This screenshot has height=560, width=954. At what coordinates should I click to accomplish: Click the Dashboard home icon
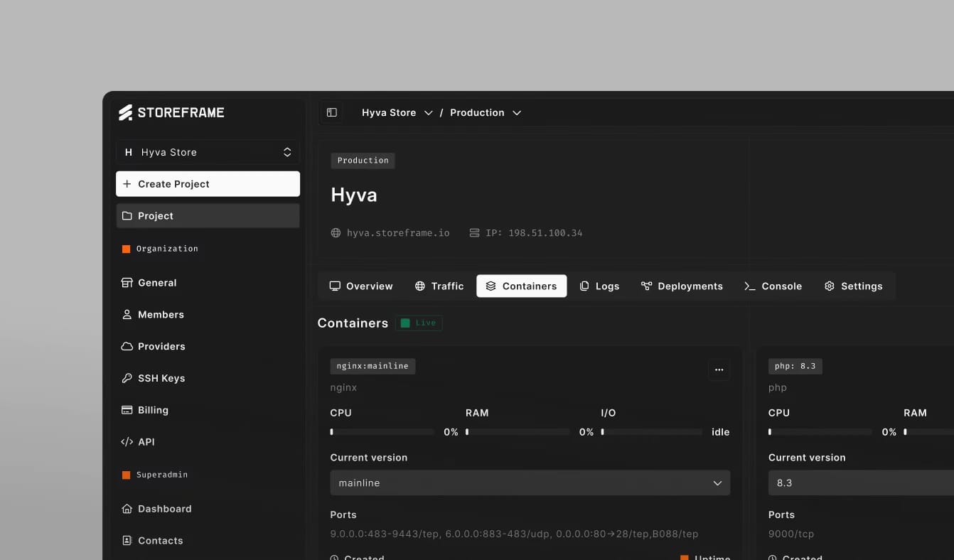127,509
